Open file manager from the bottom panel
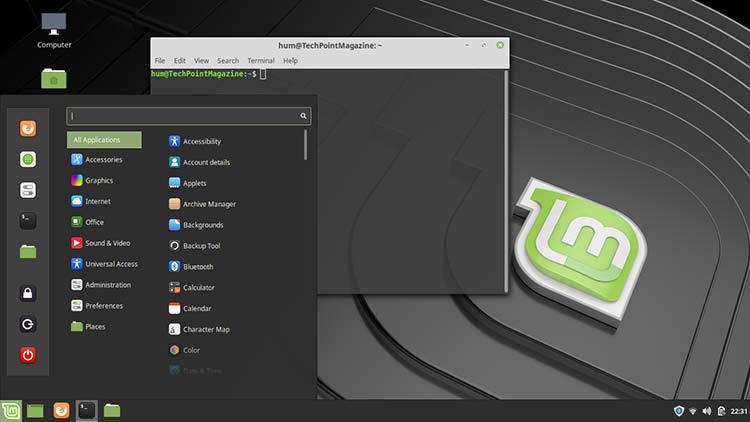This screenshot has width=750, height=422. click(x=112, y=410)
